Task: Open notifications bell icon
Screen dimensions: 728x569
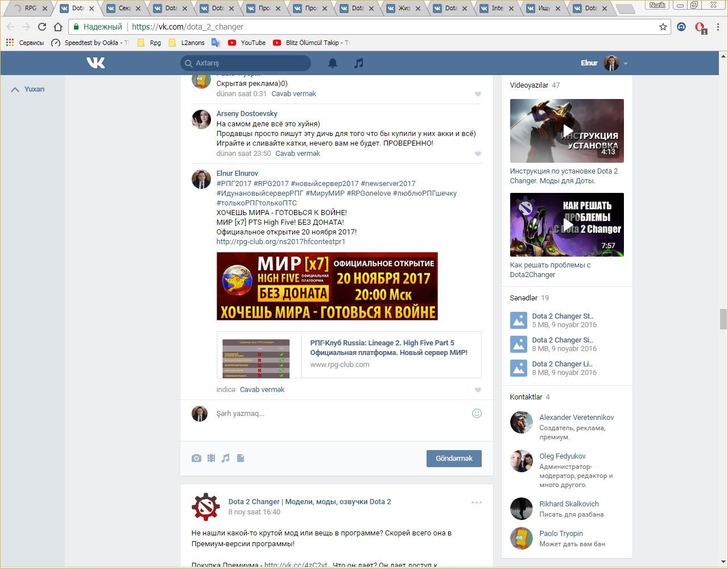Action: click(333, 63)
